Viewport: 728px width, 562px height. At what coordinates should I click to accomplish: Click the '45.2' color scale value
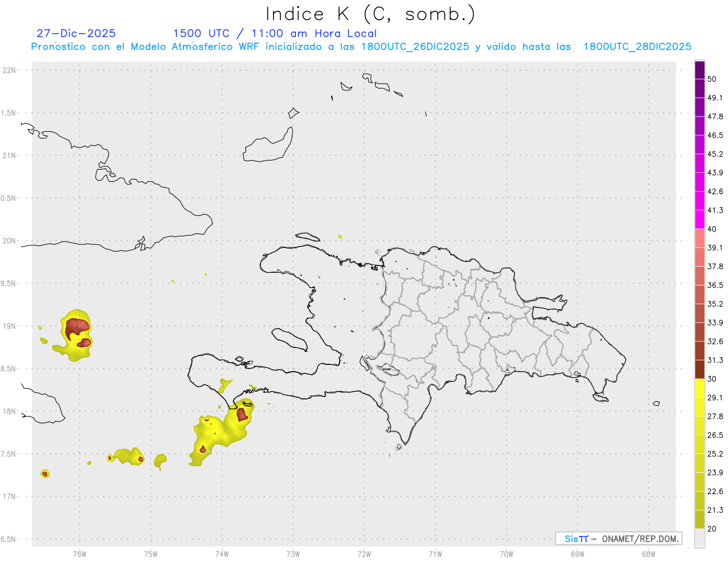(715, 154)
